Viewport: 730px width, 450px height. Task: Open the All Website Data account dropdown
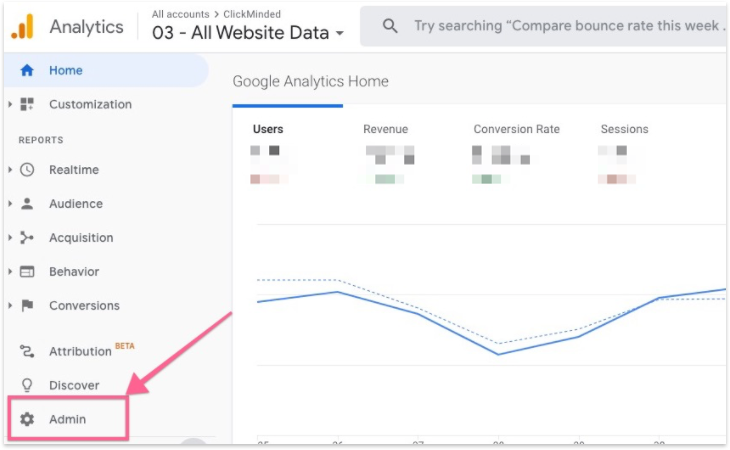pyautogui.click(x=248, y=33)
